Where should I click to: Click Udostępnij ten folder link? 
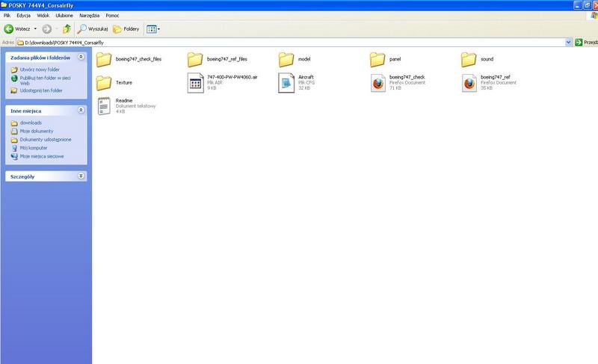[41, 90]
